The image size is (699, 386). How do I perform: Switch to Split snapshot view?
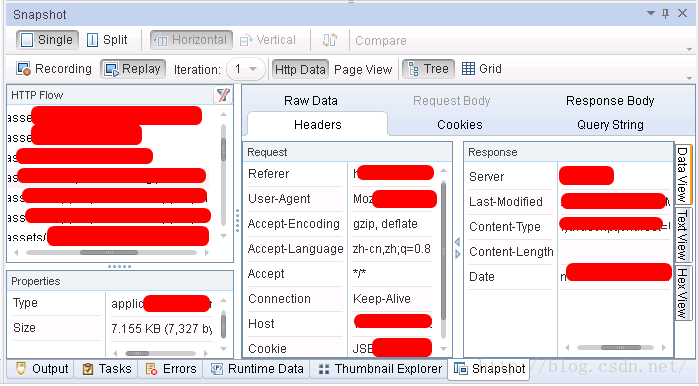(107, 40)
